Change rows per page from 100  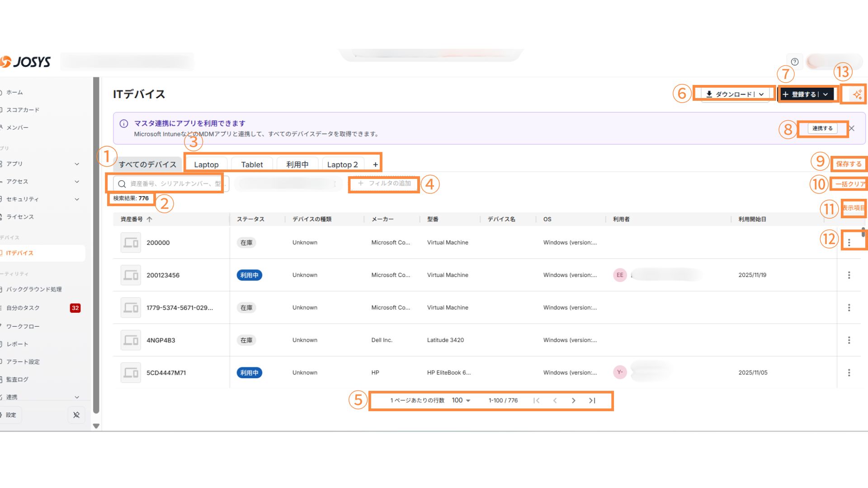tap(461, 400)
